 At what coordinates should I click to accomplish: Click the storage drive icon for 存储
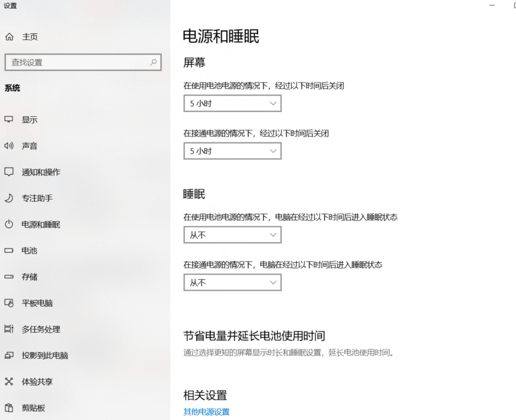point(9,277)
